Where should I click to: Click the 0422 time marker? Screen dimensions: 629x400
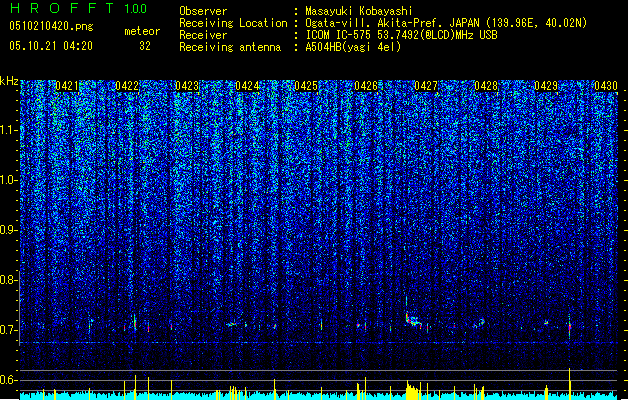click(127, 86)
